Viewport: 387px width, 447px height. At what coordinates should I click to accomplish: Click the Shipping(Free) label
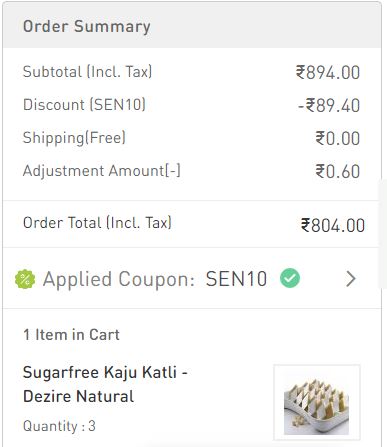[x=74, y=138]
